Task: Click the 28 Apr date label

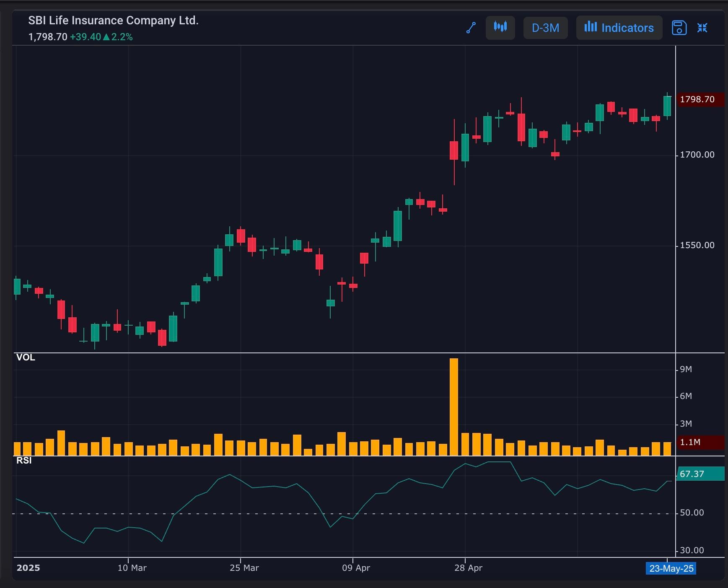Action: click(x=468, y=568)
